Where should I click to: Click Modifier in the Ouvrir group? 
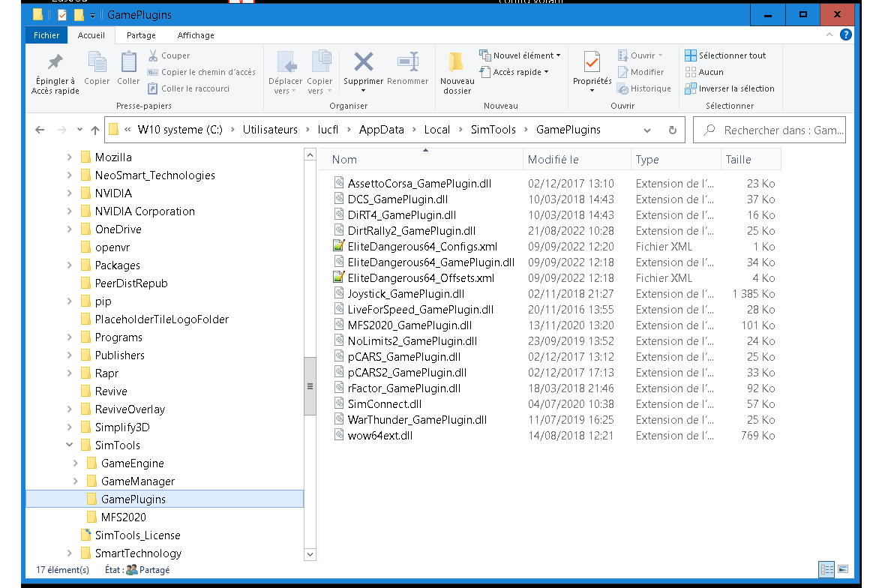(641, 72)
